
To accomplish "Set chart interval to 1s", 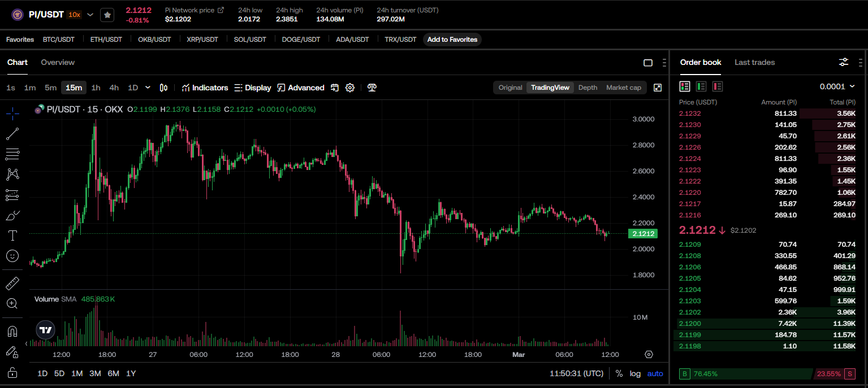I will [x=11, y=88].
